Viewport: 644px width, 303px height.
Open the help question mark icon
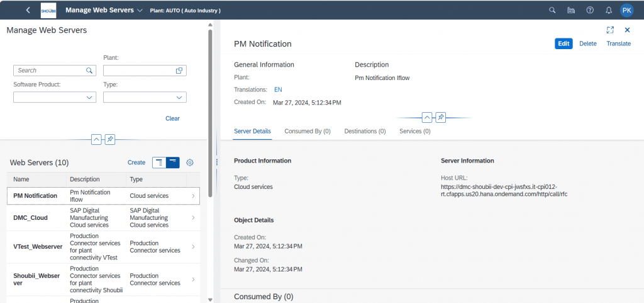point(590,10)
